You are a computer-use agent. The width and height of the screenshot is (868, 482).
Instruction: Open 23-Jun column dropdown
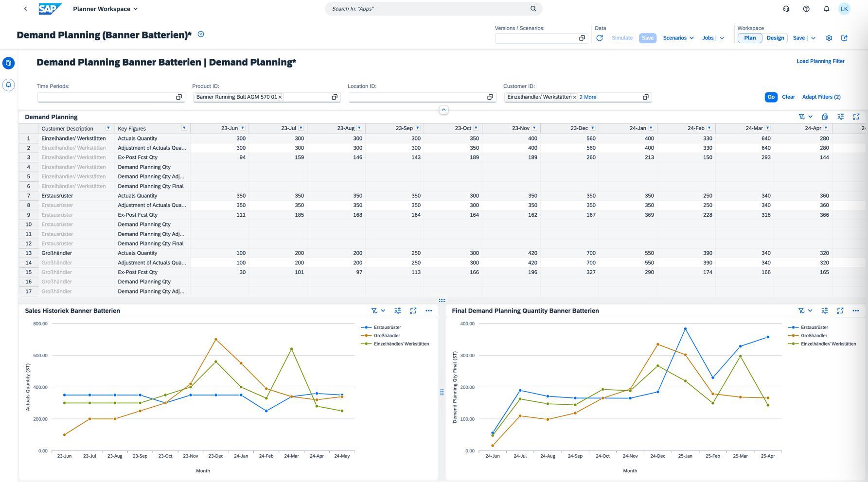[243, 128]
